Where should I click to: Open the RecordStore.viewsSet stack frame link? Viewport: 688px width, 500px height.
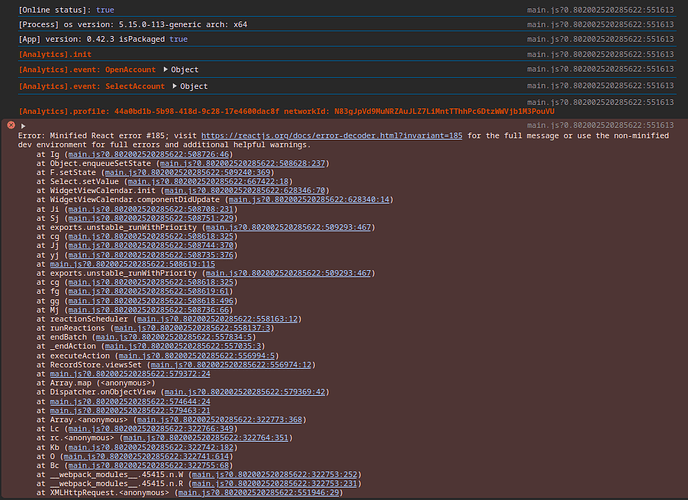click(231, 364)
